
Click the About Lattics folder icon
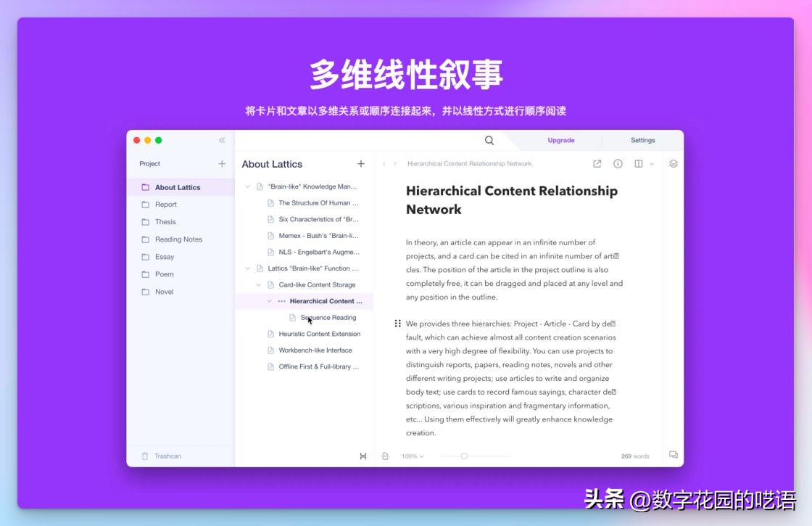(146, 187)
